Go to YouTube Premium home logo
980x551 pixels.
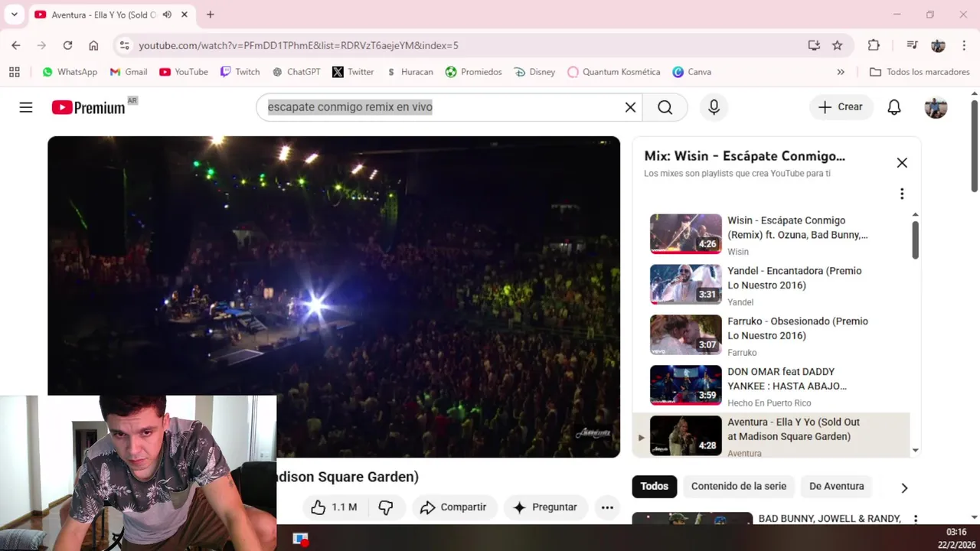click(x=89, y=108)
